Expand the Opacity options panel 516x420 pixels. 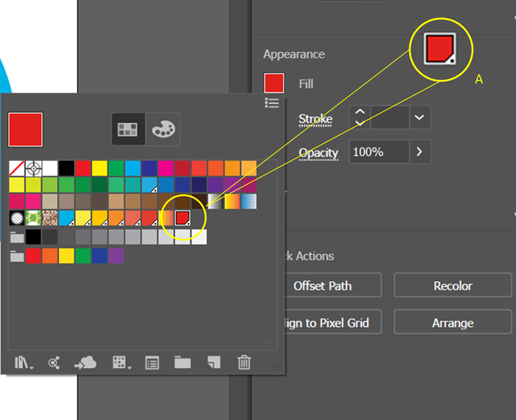click(419, 152)
